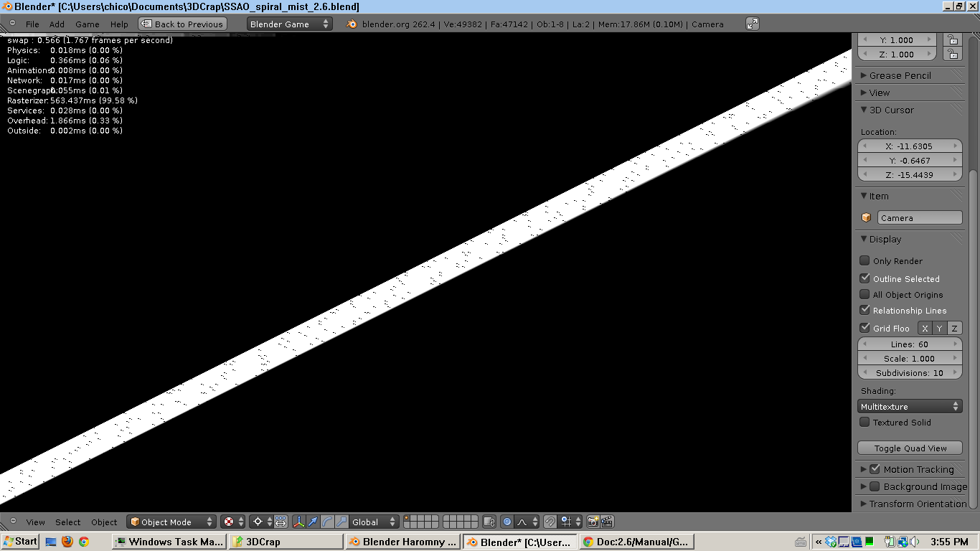
Task: Click the Back to Previous button
Action: coord(182,24)
